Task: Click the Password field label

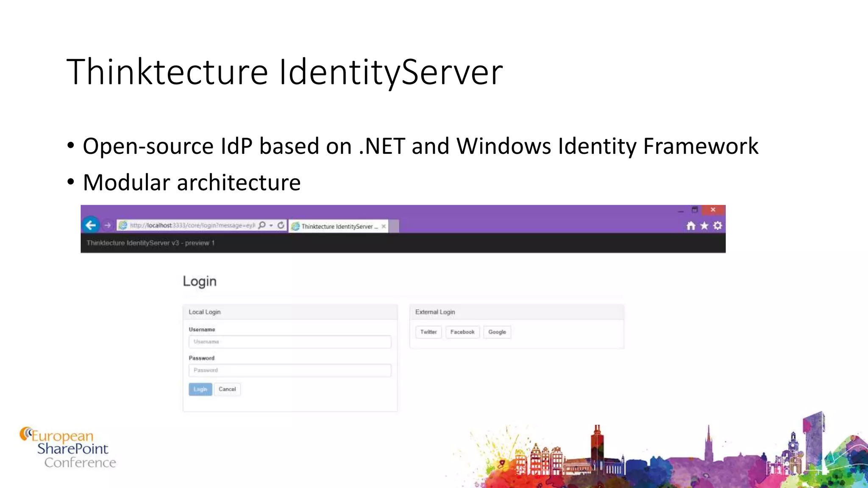Action: [202, 358]
